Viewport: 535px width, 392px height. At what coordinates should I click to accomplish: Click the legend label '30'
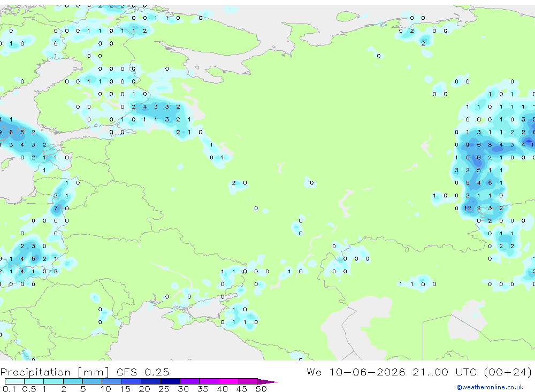pos(183,389)
